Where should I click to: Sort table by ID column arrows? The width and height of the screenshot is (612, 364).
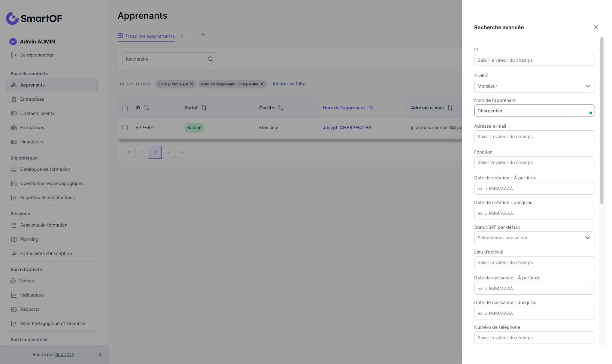tap(146, 108)
